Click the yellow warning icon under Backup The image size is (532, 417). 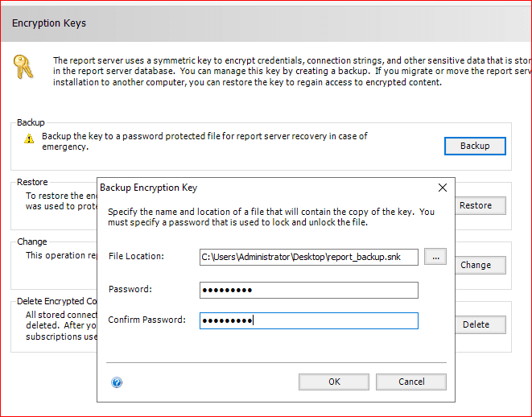pyautogui.click(x=30, y=138)
